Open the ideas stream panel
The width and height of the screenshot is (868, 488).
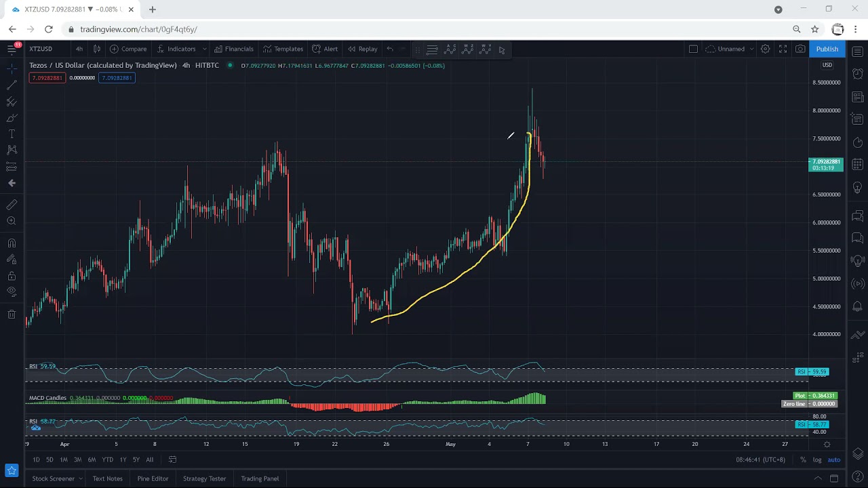[858, 260]
